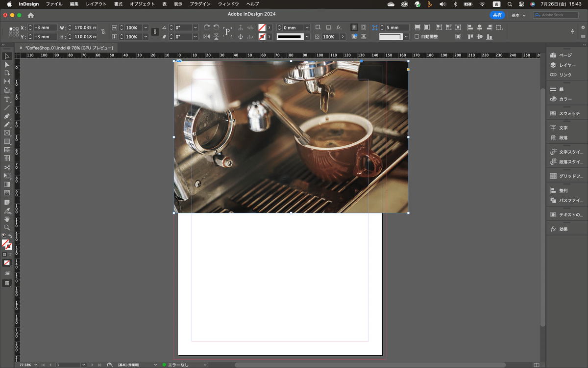The height and width of the screenshot is (368, 588).
Task: Select the Direct Selection tool
Action: tap(7, 65)
